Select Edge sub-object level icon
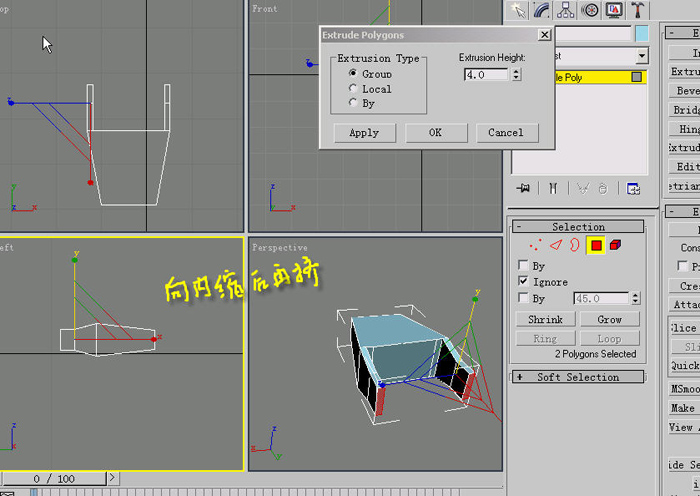Image resolution: width=700 pixels, height=496 pixels. coord(556,245)
